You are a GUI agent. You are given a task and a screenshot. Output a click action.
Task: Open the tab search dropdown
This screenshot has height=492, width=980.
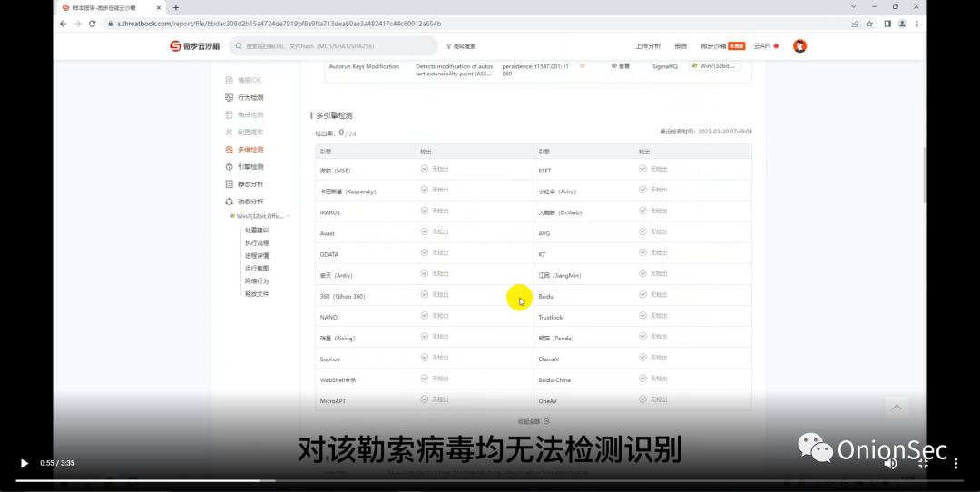coord(853,7)
